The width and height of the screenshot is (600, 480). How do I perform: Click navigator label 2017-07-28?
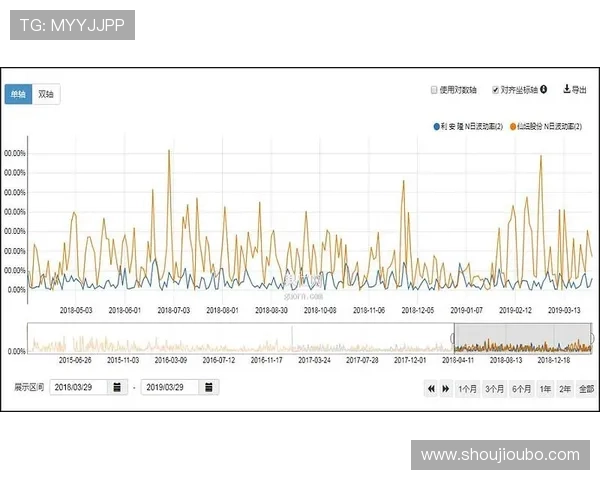[x=362, y=360]
